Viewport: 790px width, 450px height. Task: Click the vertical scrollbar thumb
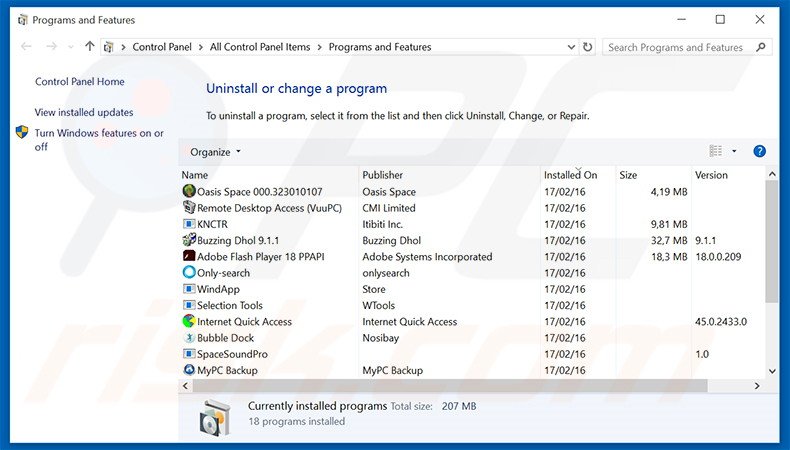pyautogui.click(x=772, y=242)
